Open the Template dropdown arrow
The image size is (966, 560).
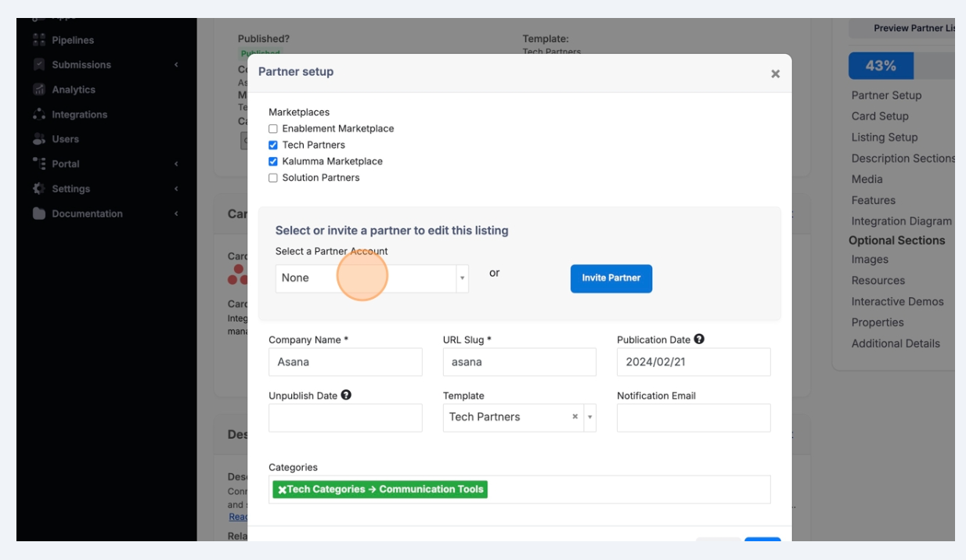pyautogui.click(x=590, y=418)
